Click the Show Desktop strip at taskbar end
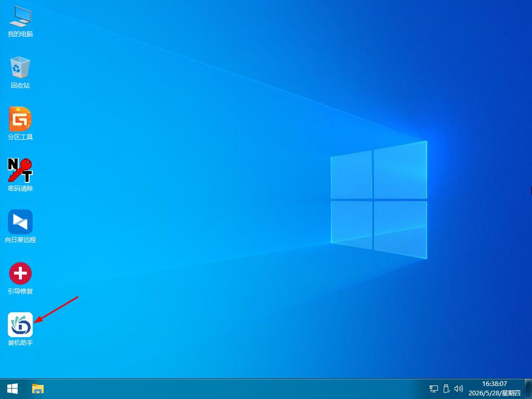 click(x=528, y=389)
